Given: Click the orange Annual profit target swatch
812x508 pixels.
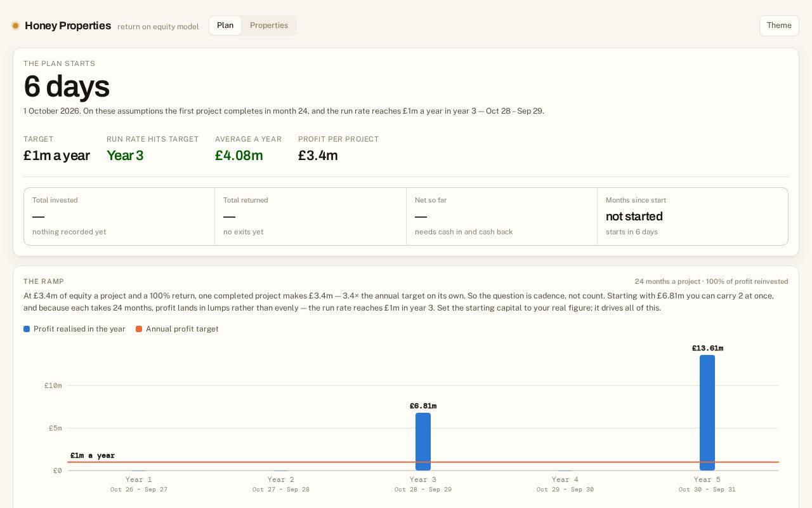Looking at the screenshot, I should coord(139,329).
